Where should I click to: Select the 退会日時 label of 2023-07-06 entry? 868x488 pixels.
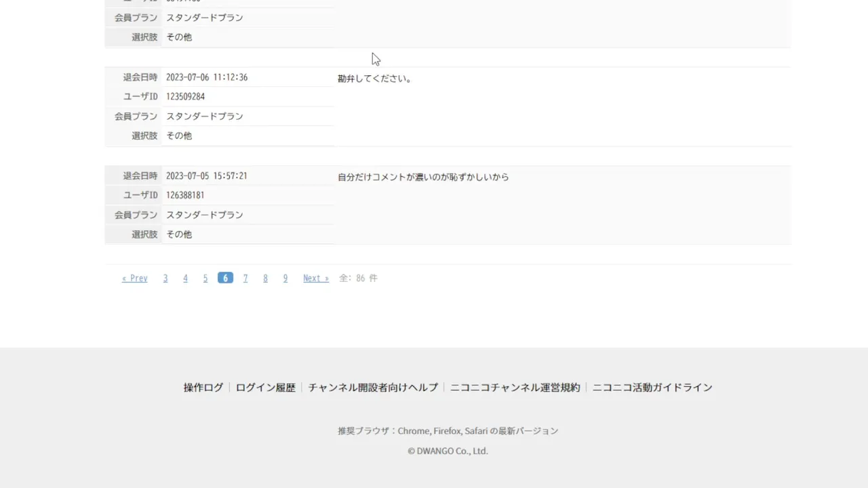point(140,78)
